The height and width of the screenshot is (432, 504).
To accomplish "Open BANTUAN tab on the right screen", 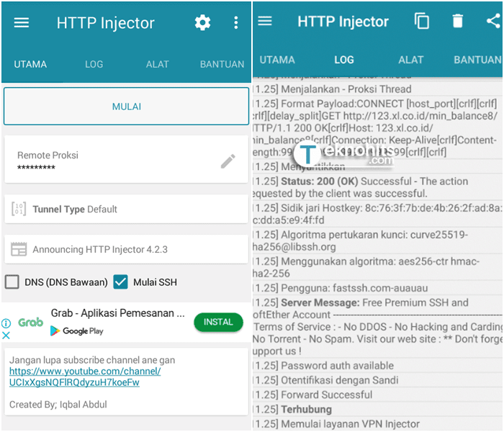I will coord(477,60).
